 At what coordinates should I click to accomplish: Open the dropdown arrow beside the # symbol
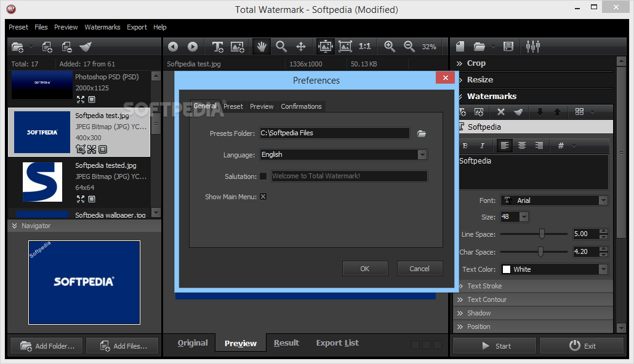tap(574, 146)
